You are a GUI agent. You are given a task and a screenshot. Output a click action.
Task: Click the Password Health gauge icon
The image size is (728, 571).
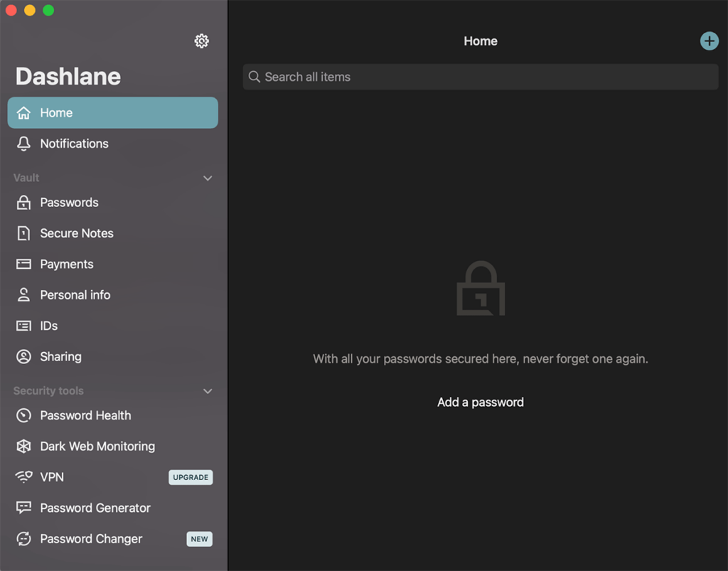tap(23, 415)
